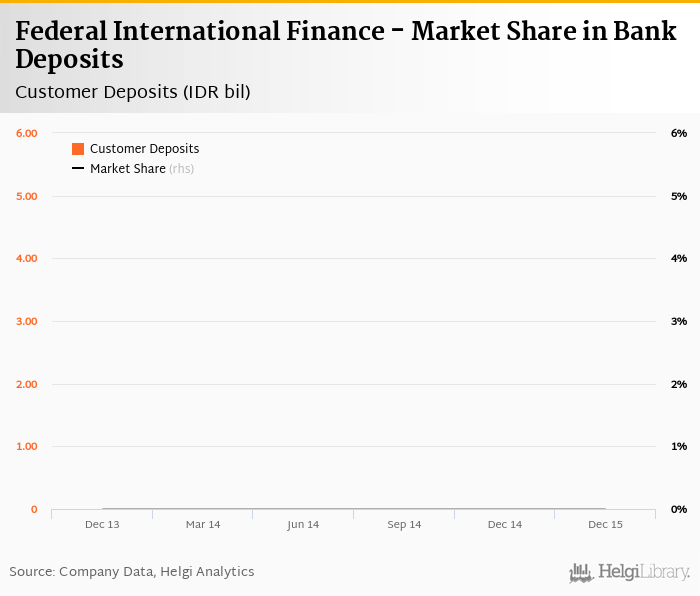Click the 1% right axis label
The height and width of the screenshot is (596, 700).
click(678, 446)
